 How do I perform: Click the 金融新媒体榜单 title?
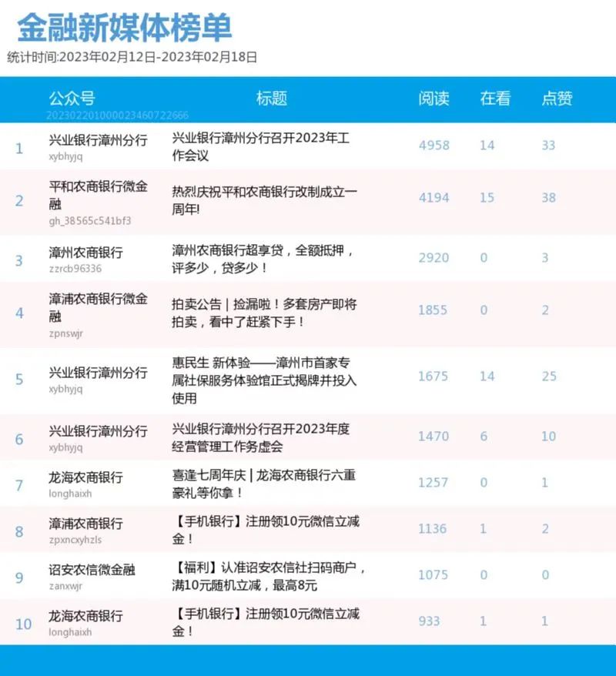(x=125, y=28)
